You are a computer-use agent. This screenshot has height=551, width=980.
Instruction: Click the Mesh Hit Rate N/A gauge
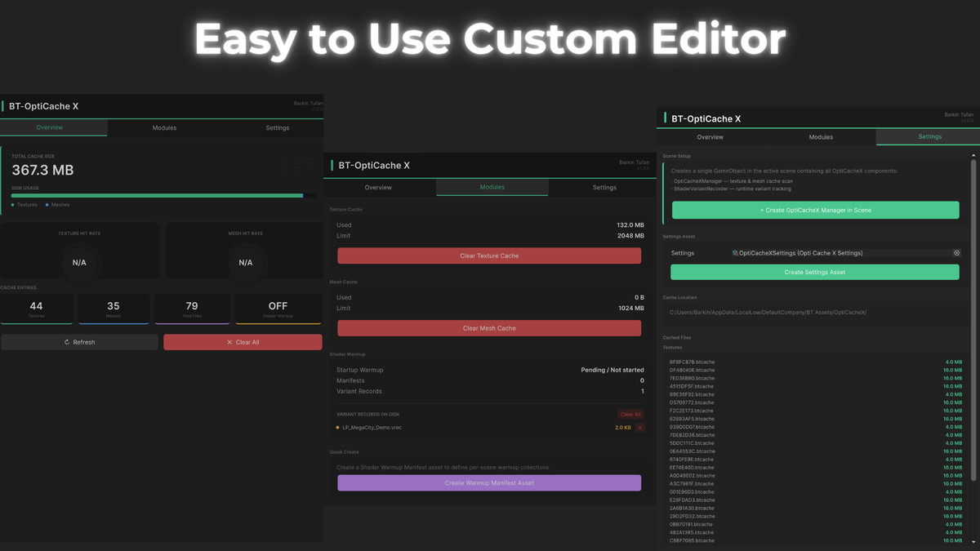pyautogui.click(x=245, y=262)
